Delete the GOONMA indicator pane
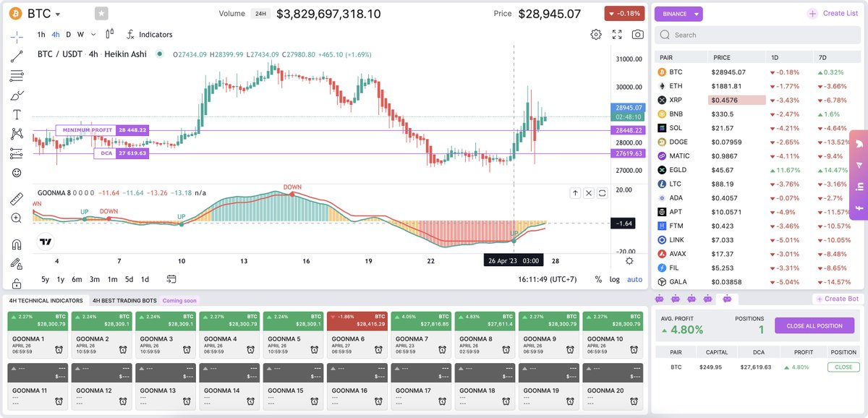868x418 pixels. tap(589, 193)
